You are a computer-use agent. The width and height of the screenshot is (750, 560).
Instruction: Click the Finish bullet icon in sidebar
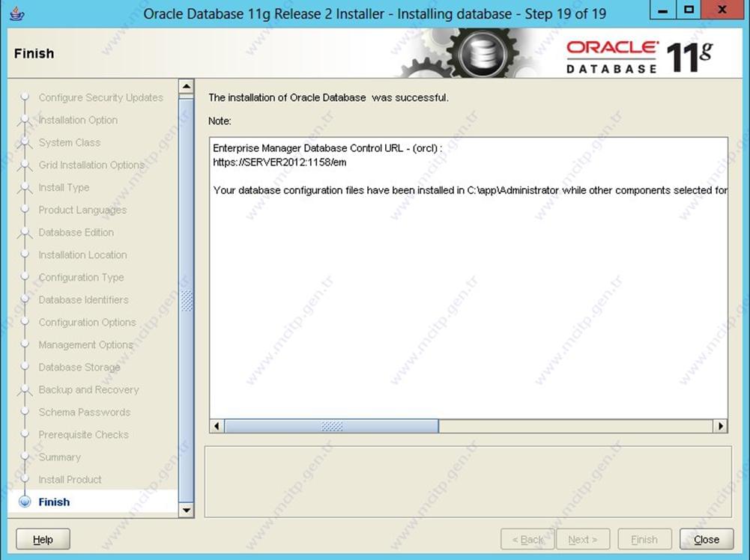(25, 502)
